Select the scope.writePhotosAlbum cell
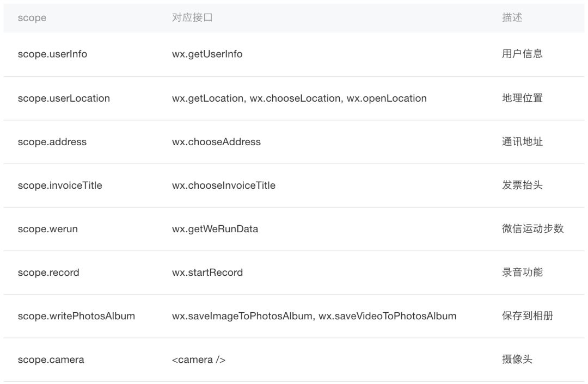The height and width of the screenshot is (384, 588). (76, 316)
